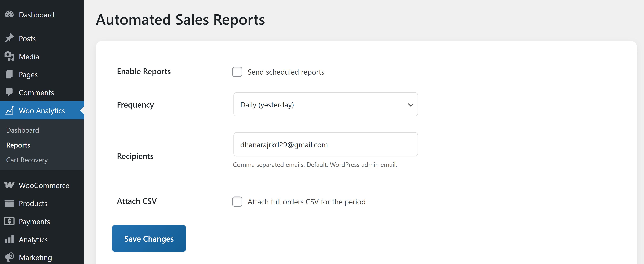This screenshot has width=644, height=264.
Task: Open the Woo Analytics Dashboard submenu link
Action: point(23,130)
